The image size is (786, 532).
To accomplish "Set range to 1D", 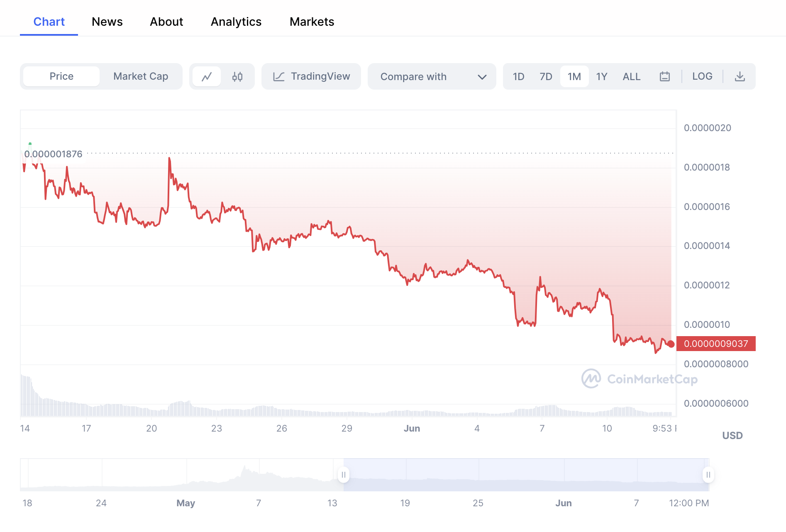I will click(519, 77).
